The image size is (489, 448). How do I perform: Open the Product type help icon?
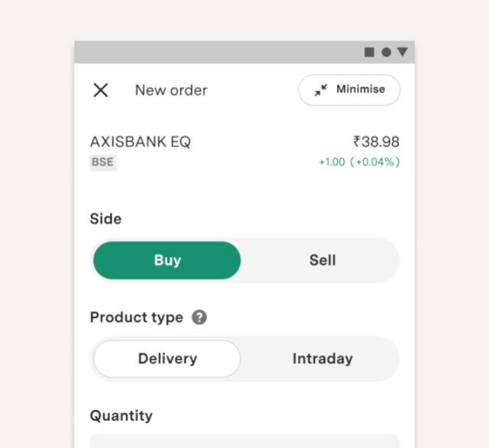click(x=199, y=317)
